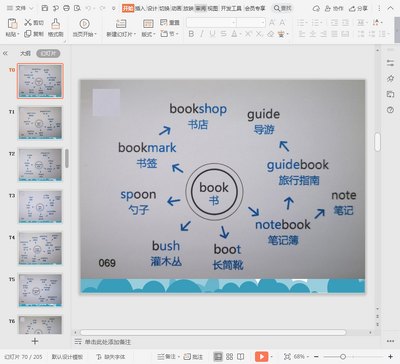The width and height of the screenshot is (400, 364).
Task: Click the New Slide (新建幻灯片) icon
Action: tap(121, 24)
